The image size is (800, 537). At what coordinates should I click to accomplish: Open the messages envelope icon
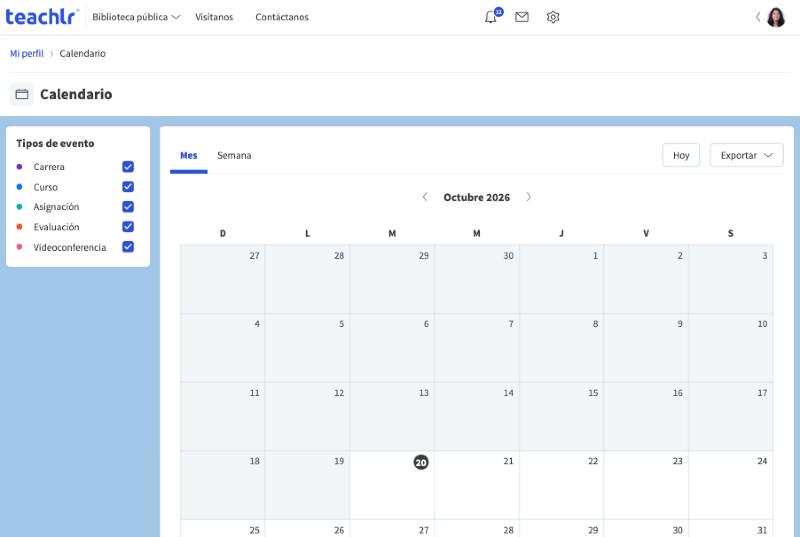click(521, 17)
